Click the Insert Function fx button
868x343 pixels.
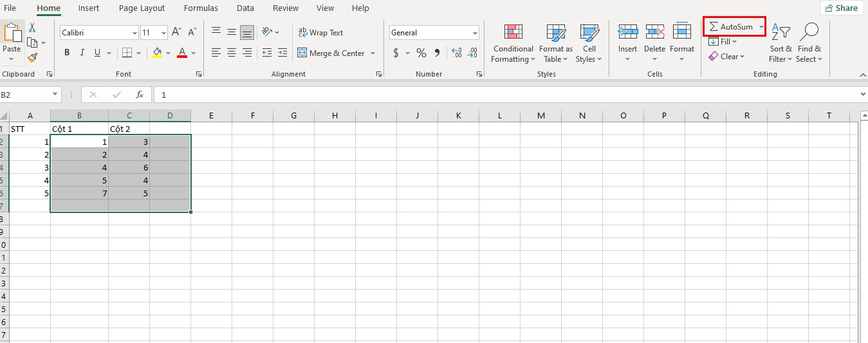click(x=140, y=95)
